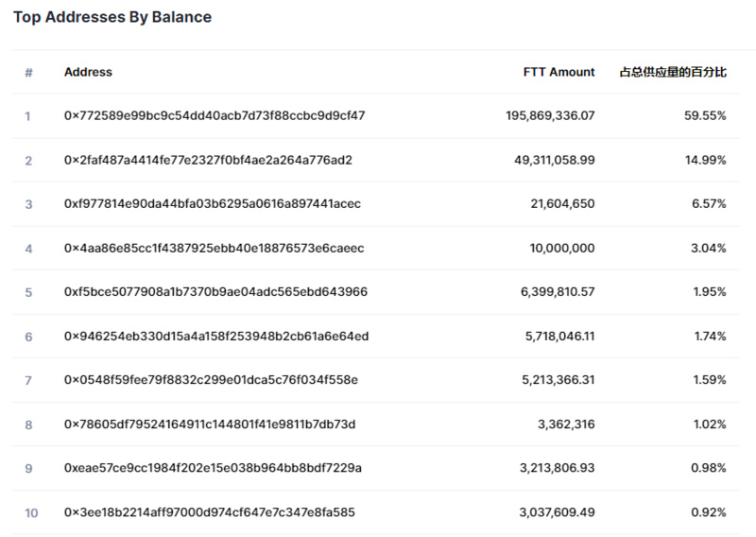Click the 14.99% percentage value
756x537 pixels.
coord(705,161)
